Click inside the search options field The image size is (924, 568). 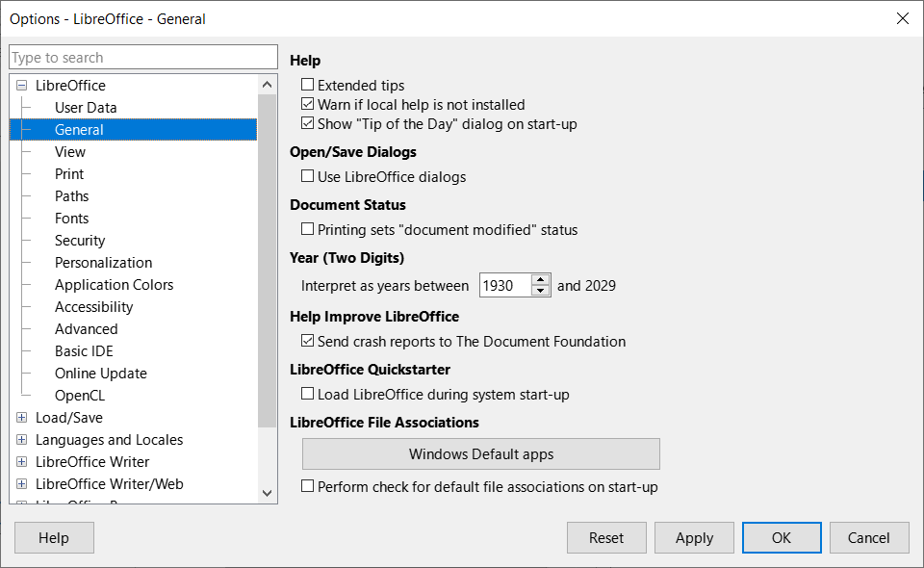click(x=142, y=57)
